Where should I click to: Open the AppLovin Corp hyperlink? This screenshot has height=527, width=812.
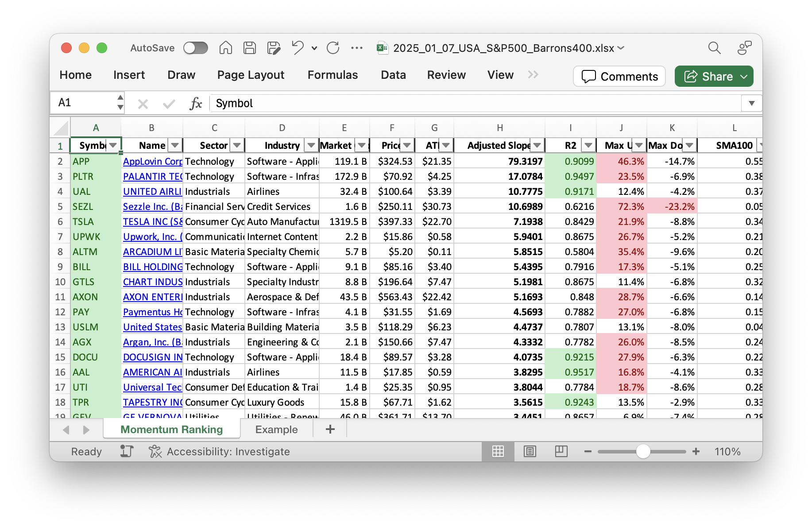click(152, 161)
